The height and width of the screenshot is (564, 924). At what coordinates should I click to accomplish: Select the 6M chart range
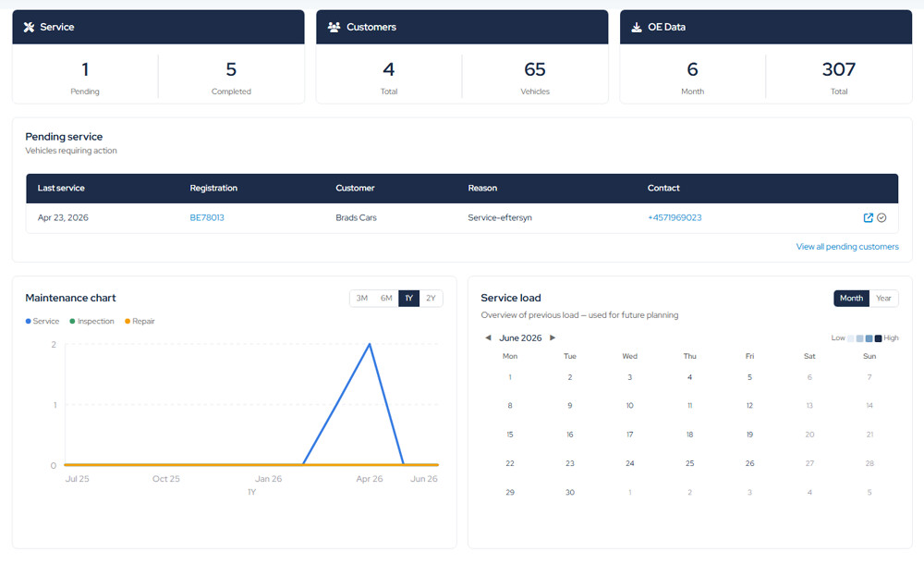[386, 298]
